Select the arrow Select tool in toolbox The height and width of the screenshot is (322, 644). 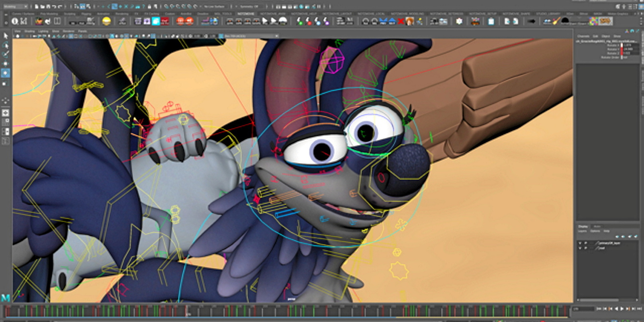[6, 36]
